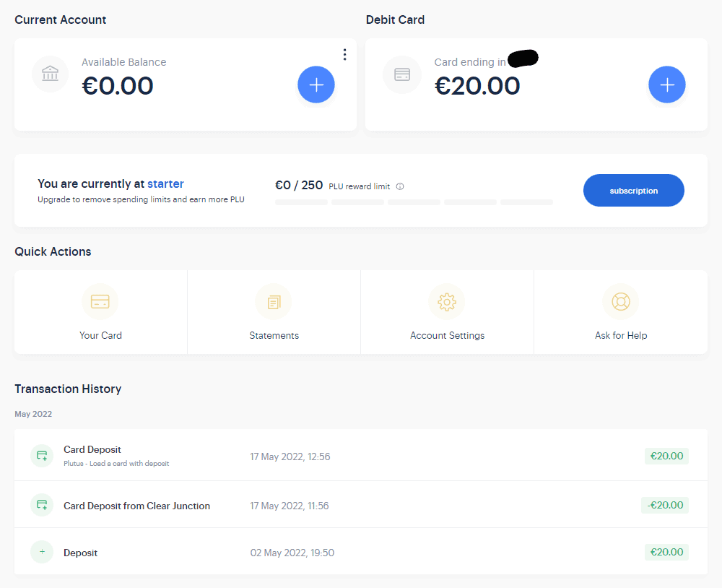Top up Debit Card with plus button
The width and height of the screenshot is (722, 588).
(x=666, y=85)
